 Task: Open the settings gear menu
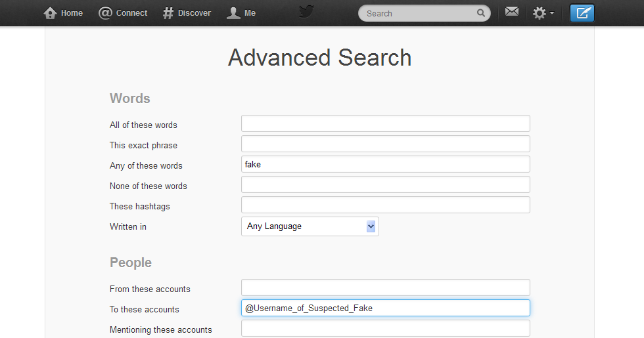(x=542, y=13)
